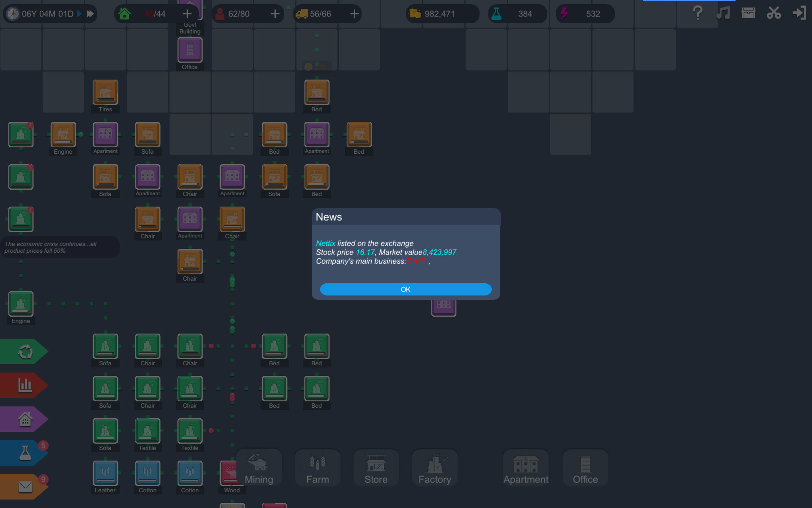The height and width of the screenshot is (508, 812).
Task: Click the exit/logout arrow icon
Action: pos(800,13)
